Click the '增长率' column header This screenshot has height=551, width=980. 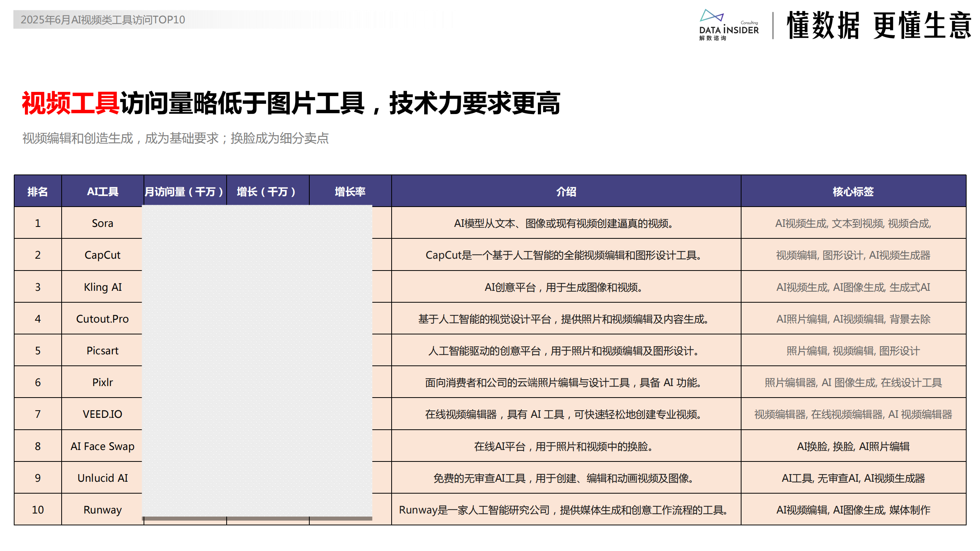click(x=350, y=191)
